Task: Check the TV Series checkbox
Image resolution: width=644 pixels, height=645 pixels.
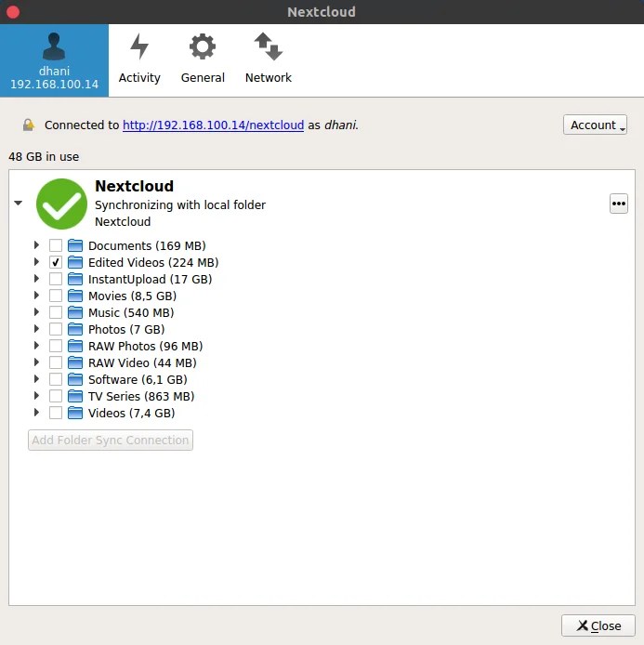Action: pos(56,396)
